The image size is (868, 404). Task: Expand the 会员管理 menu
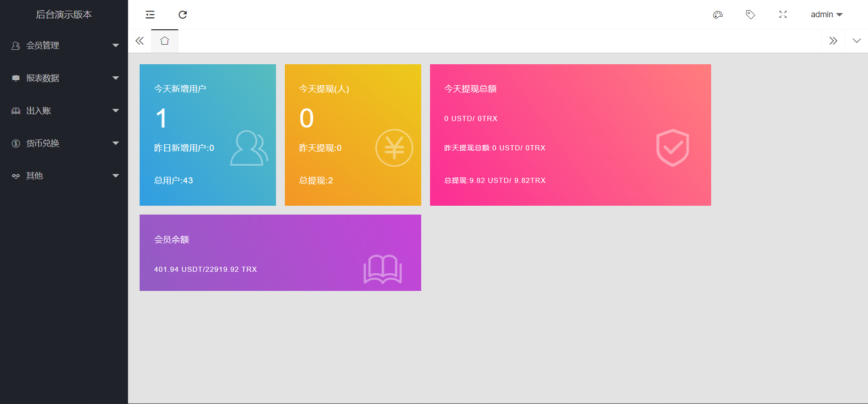pyautogui.click(x=64, y=46)
